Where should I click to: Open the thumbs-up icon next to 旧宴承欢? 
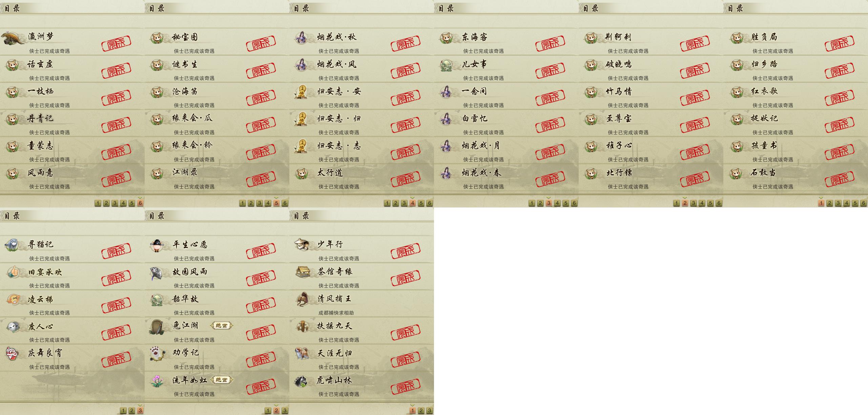pos(13,272)
